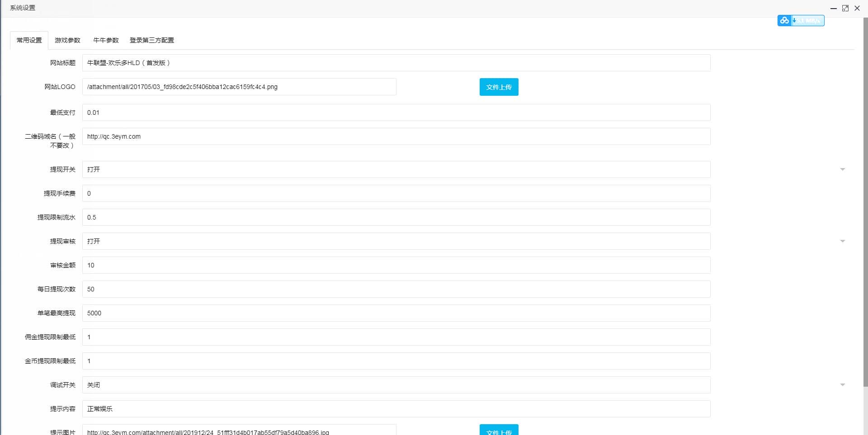Click 文件上传 button next to 网站LOGO

point(499,87)
